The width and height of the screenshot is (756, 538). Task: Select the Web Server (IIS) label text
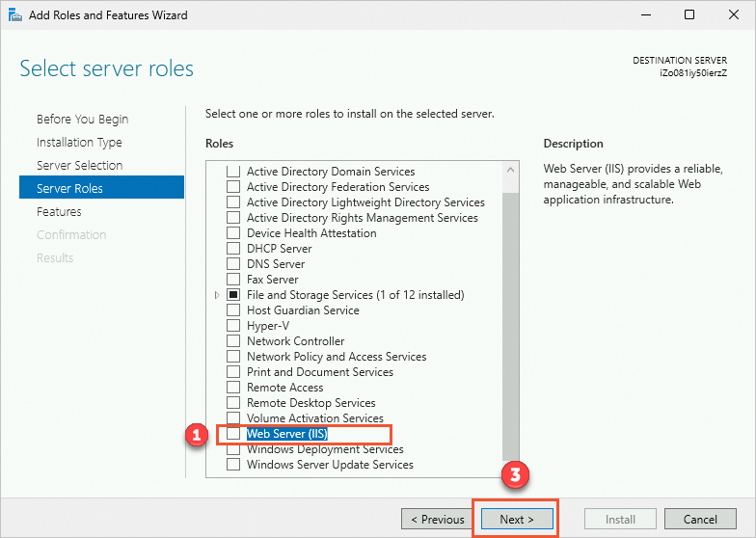click(287, 434)
